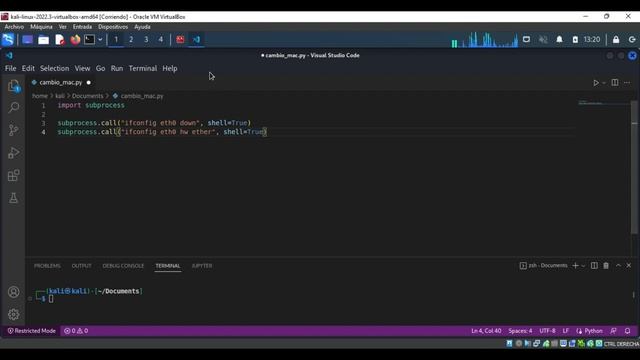Open the launch profile dropdown beside plus
Image resolution: width=640 pixels, height=360 pixels.
583,266
